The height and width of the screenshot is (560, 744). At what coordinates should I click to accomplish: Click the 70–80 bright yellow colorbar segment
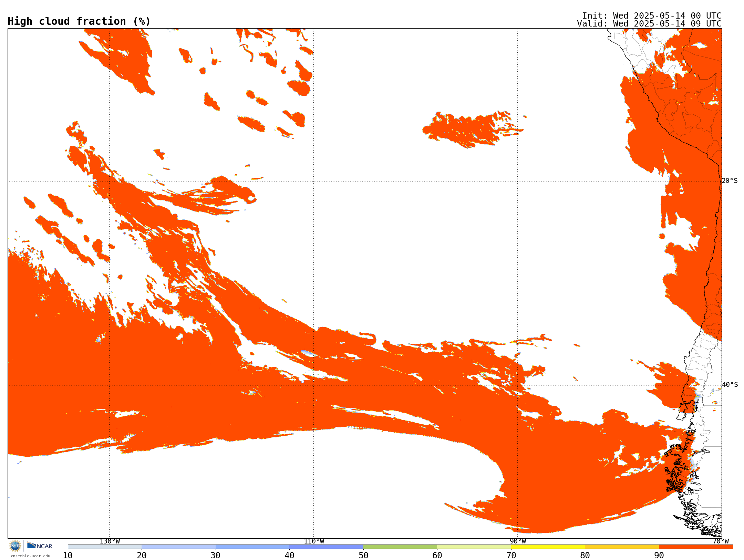pos(548,547)
